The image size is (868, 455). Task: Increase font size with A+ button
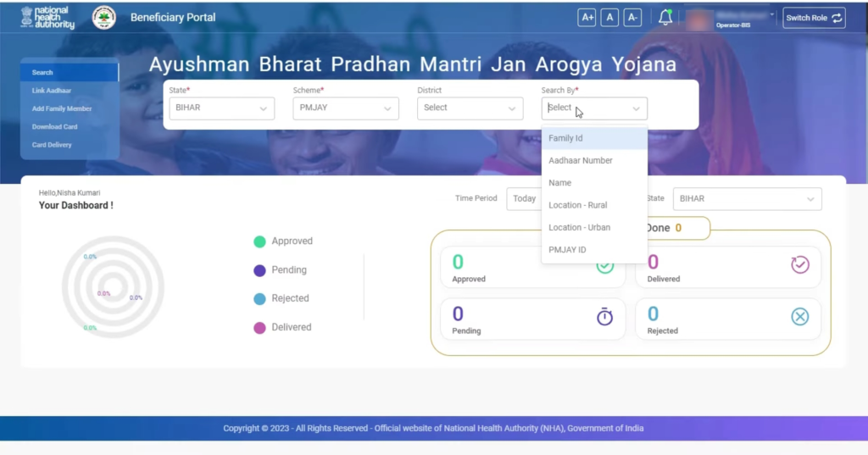587,18
